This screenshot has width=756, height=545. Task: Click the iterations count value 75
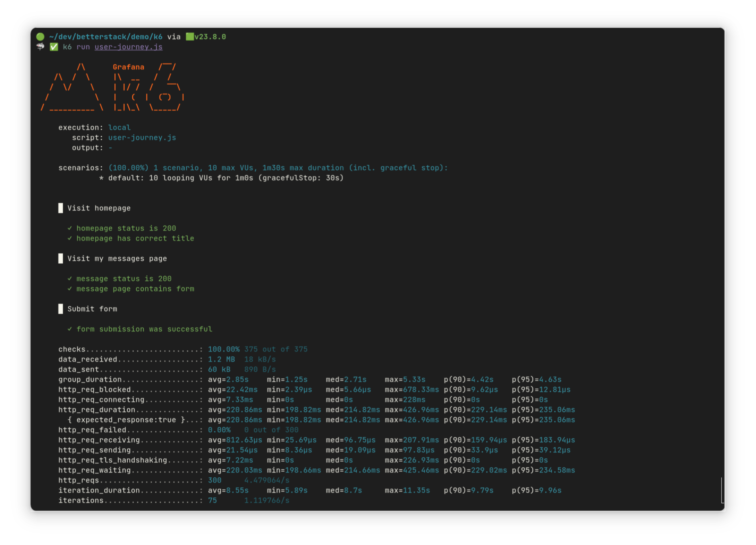(x=212, y=500)
